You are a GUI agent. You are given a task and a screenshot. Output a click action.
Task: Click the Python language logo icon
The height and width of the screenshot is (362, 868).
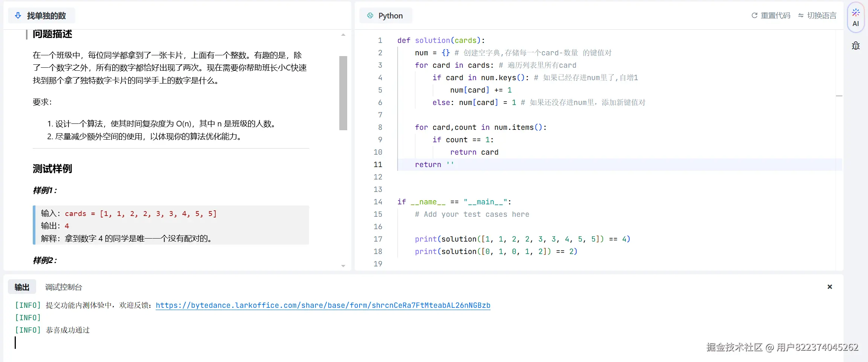tap(370, 15)
